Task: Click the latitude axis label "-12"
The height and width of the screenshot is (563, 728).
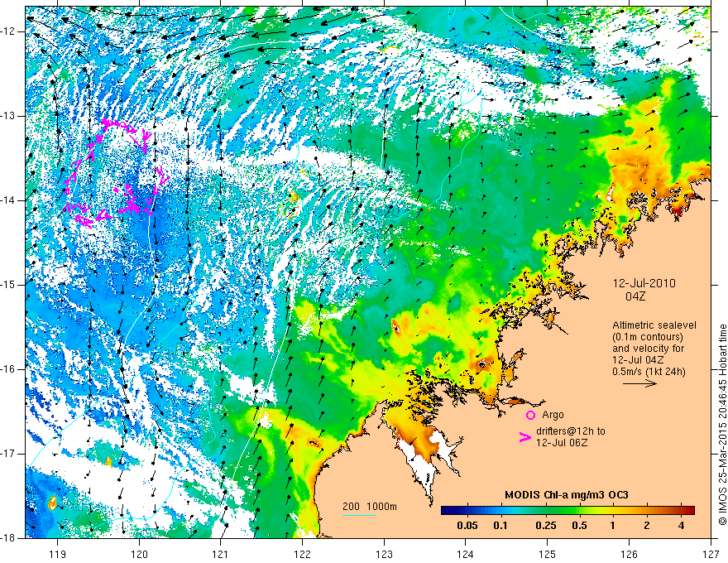Action: coord(8,31)
